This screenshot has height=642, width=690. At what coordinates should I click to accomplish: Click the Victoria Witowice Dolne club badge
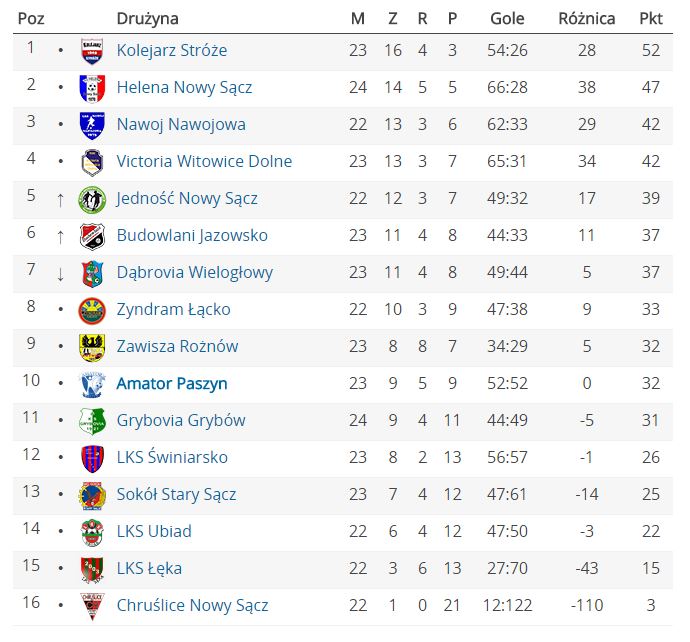tap(92, 162)
